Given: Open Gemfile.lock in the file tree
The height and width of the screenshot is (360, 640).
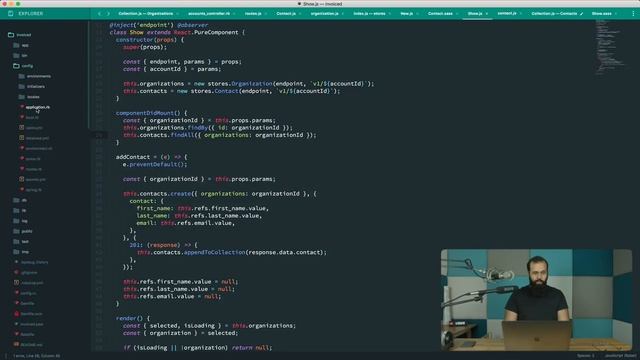Looking at the screenshot, I should coord(31,314).
